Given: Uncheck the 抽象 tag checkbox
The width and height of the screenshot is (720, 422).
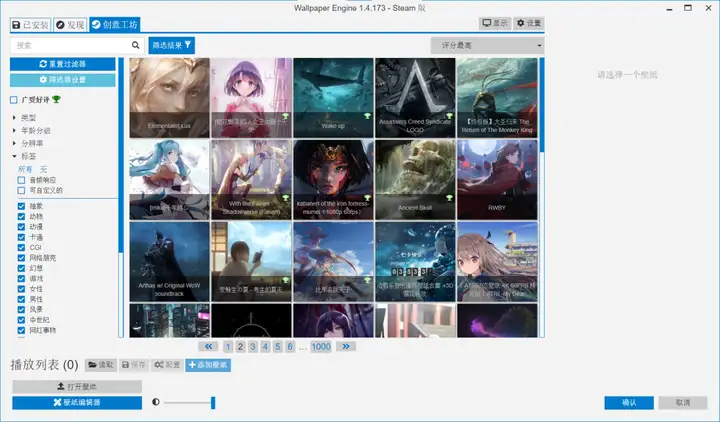Looking at the screenshot, I should pyautogui.click(x=21, y=206).
